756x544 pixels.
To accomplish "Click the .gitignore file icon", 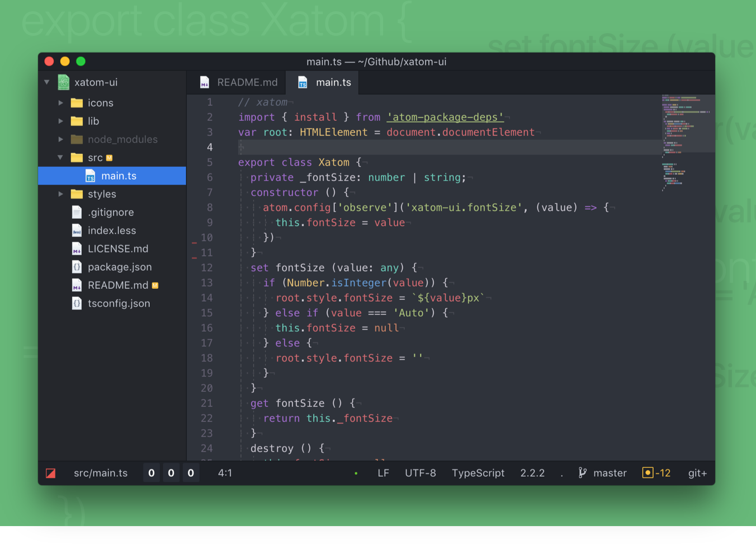I will tap(77, 212).
